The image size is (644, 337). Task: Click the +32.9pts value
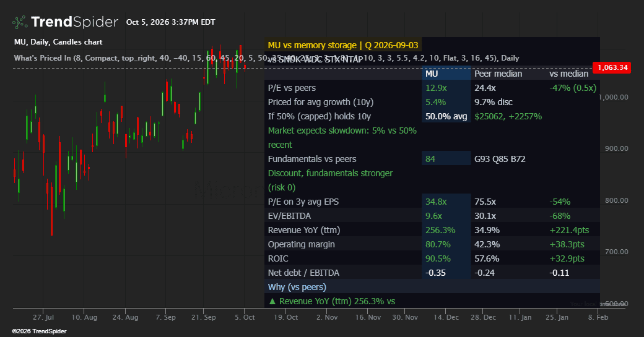pyautogui.click(x=567, y=258)
